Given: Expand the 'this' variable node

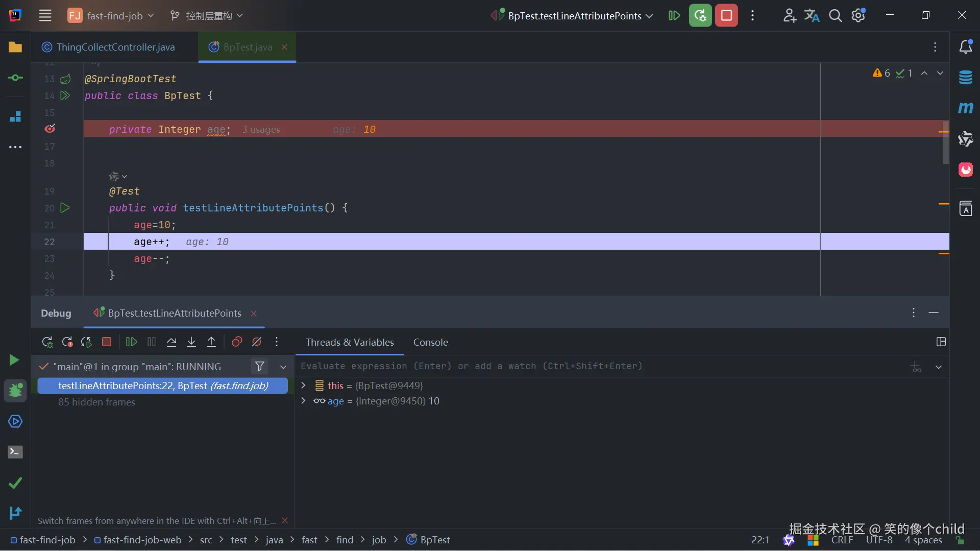Looking at the screenshot, I should coord(303,385).
